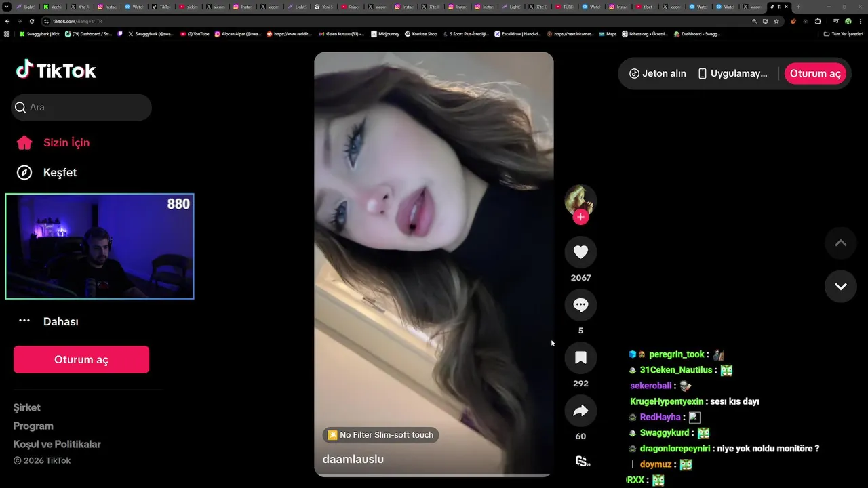Image resolution: width=868 pixels, height=488 pixels.
Task: Open the browser profile avatar
Action: [848, 21]
